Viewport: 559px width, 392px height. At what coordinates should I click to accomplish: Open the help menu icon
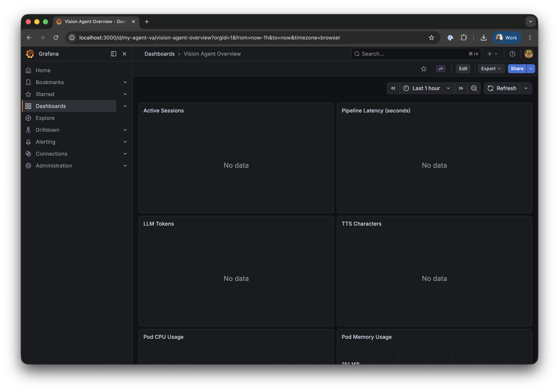pos(512,54)
